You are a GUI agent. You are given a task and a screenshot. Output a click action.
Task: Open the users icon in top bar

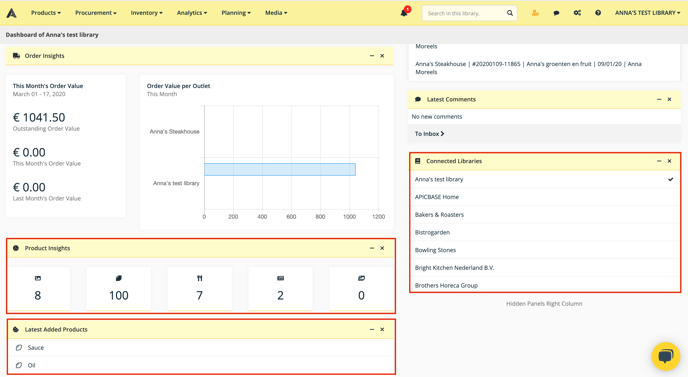[x=535, y=13]
